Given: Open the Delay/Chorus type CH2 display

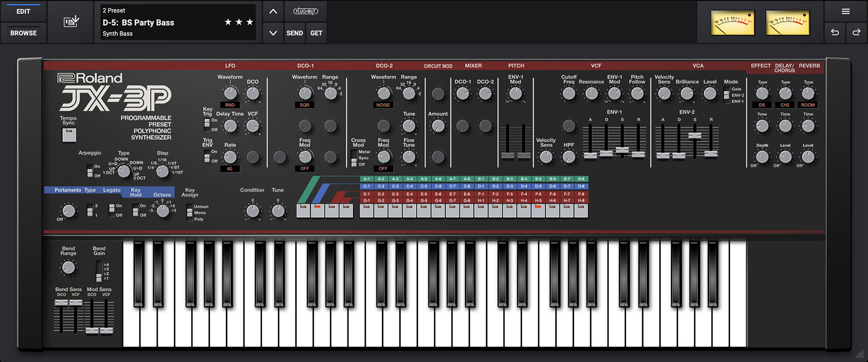Looking at the screenshot, I should (x=785, y=105).
